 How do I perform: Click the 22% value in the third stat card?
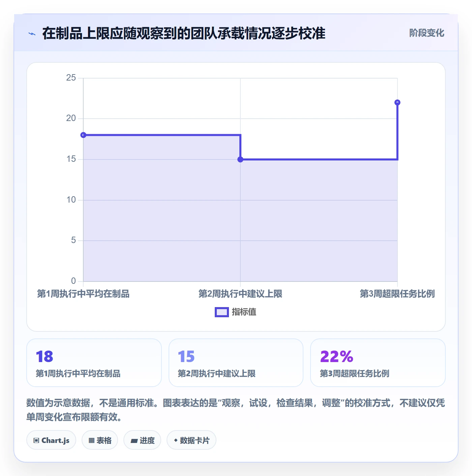(x=336, y=356)
